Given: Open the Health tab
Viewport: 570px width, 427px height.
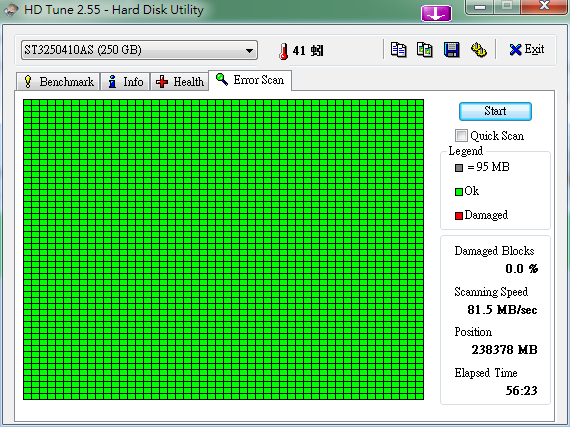Looking at the screenshot, I should (x=180, y=81).
